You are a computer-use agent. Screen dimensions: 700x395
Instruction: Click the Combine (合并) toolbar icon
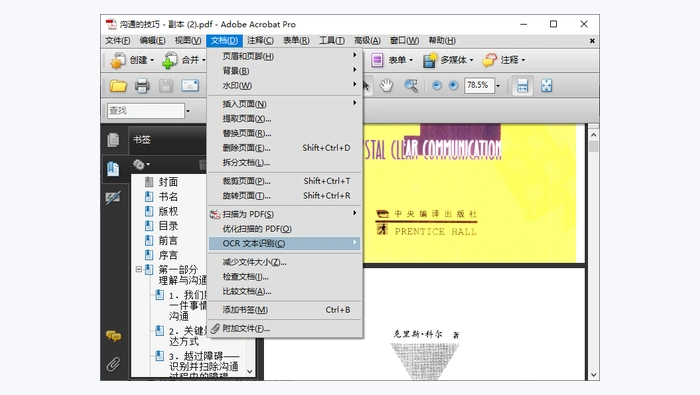pos(170,60)
